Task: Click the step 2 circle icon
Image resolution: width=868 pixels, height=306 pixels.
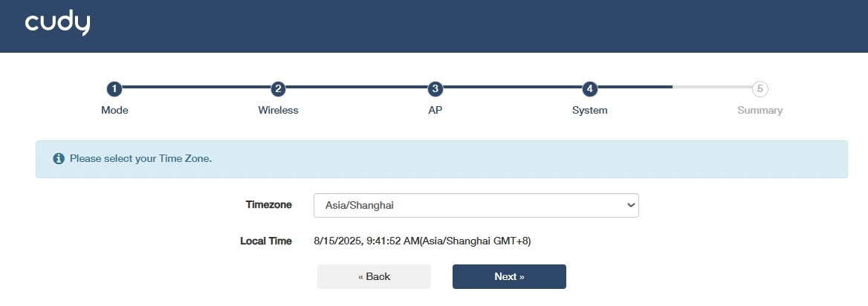Action: (278, 88)
